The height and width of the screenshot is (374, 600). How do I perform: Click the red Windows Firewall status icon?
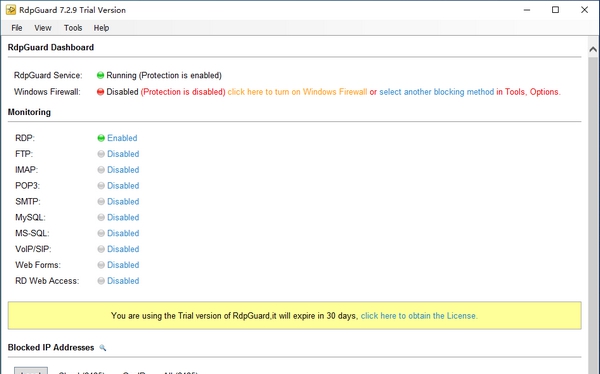point(100,92)
